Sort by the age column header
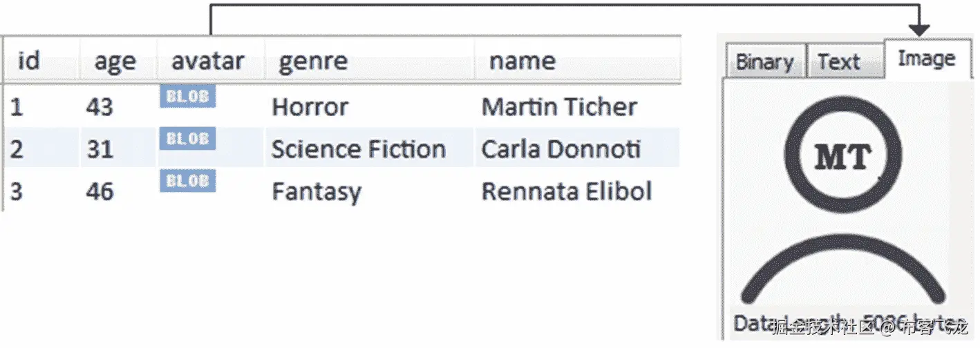 tap(115, 61)
